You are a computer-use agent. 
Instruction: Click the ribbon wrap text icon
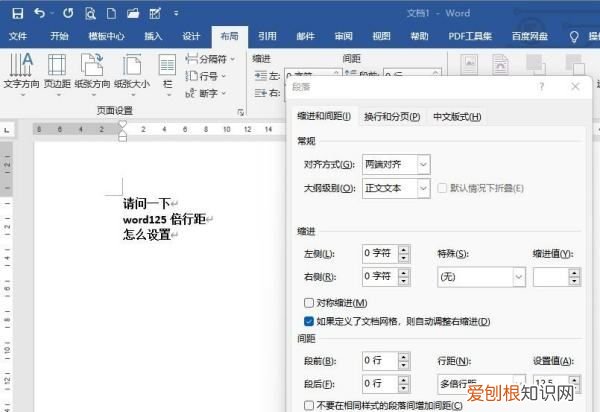point(501,64)
